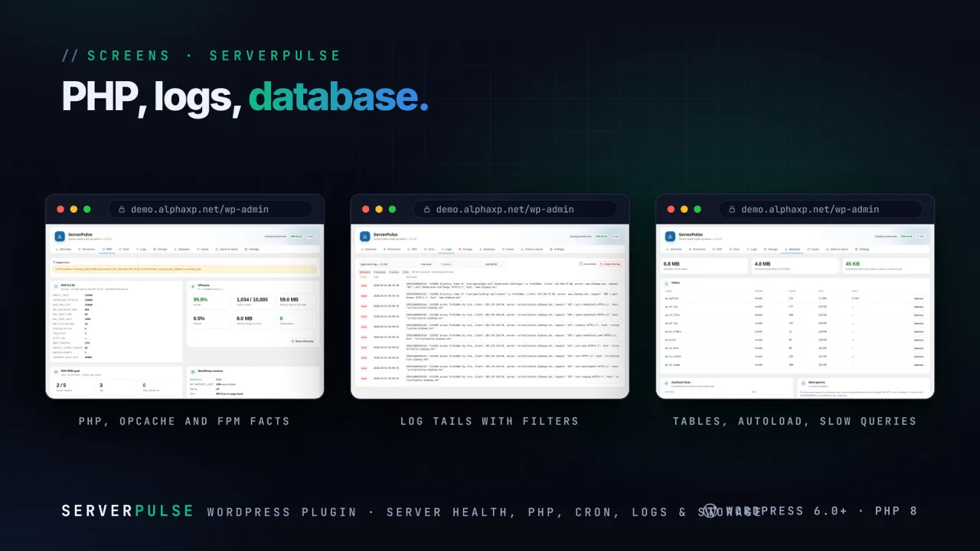The width and height of the screenshot is (980, 551).
Task: Click the '45 KB' autoloaded options stat
Action: [x=853, y=264]
